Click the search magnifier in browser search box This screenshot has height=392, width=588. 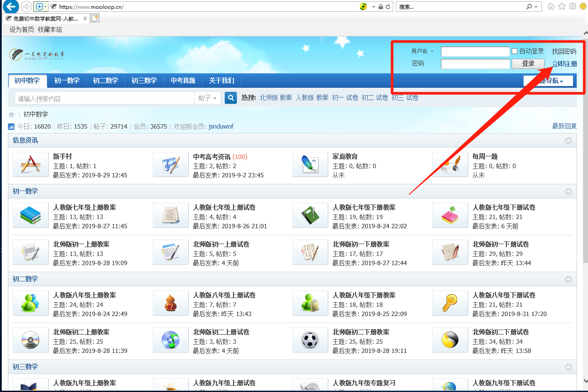coord(529,7)
